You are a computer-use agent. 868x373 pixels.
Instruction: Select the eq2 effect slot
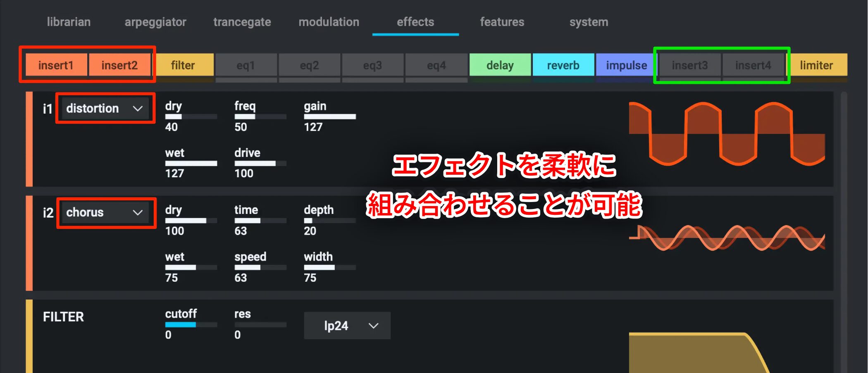point(309,65)
